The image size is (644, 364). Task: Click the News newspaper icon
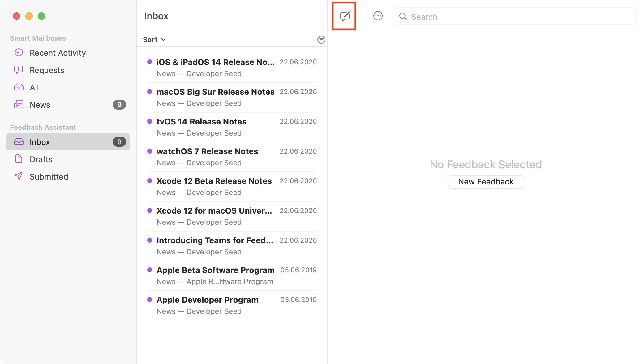(19, 105)
